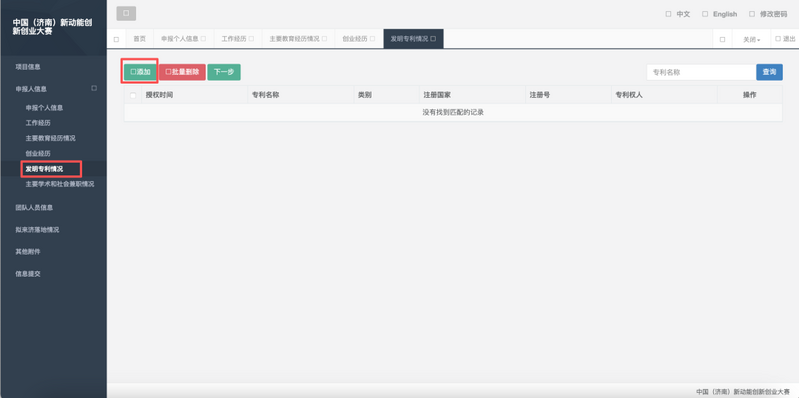This screenshot has width=799, height=398.
Task: Close the 主要教育经历情况 tab via its icon
Action: [324, 39]
